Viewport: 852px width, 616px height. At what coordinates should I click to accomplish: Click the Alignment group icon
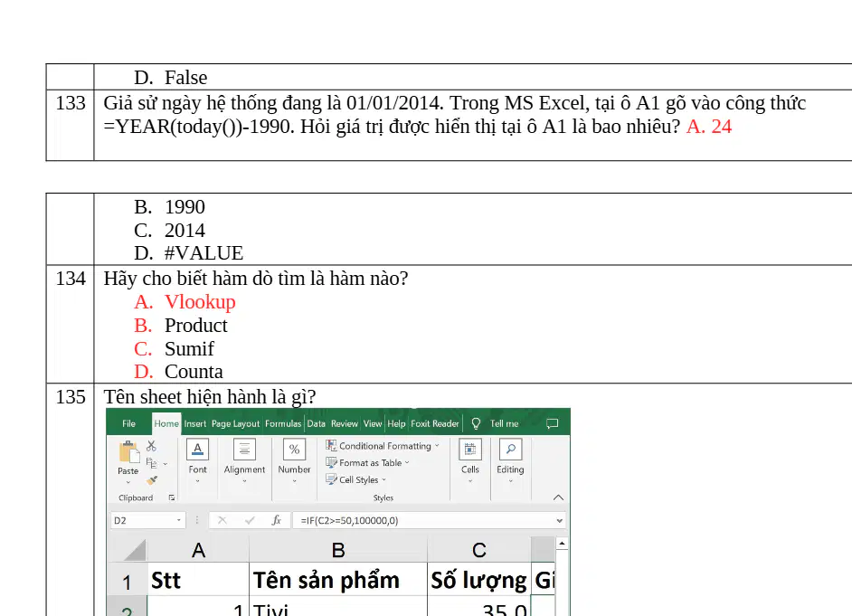click(x=244, y=450)
